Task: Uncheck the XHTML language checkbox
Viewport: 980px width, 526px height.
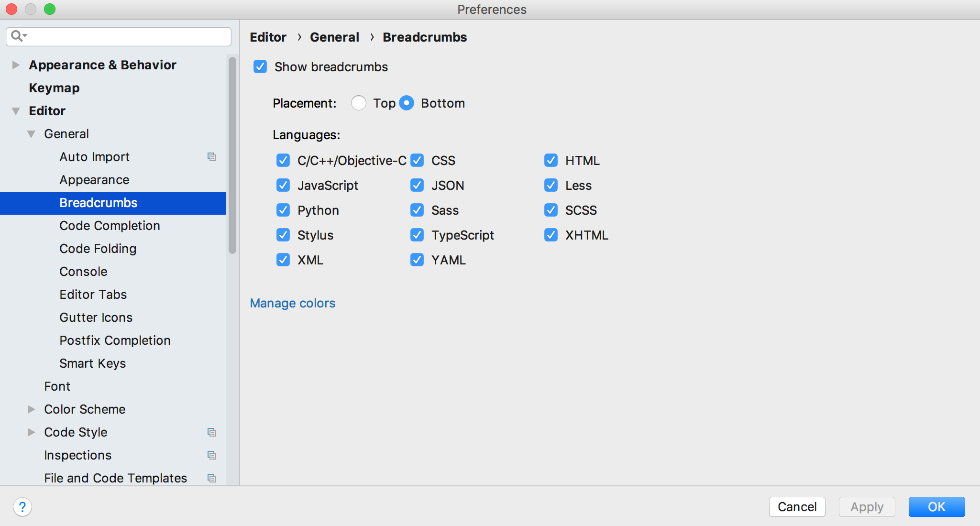Action: click(x=551, y=235)
